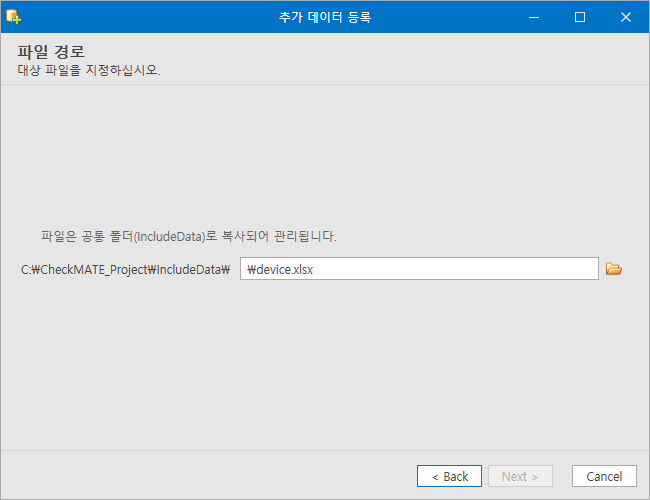Click the grayed-out Next button
This screenshot has height=500, width=650.
click(x=520, y=476)
